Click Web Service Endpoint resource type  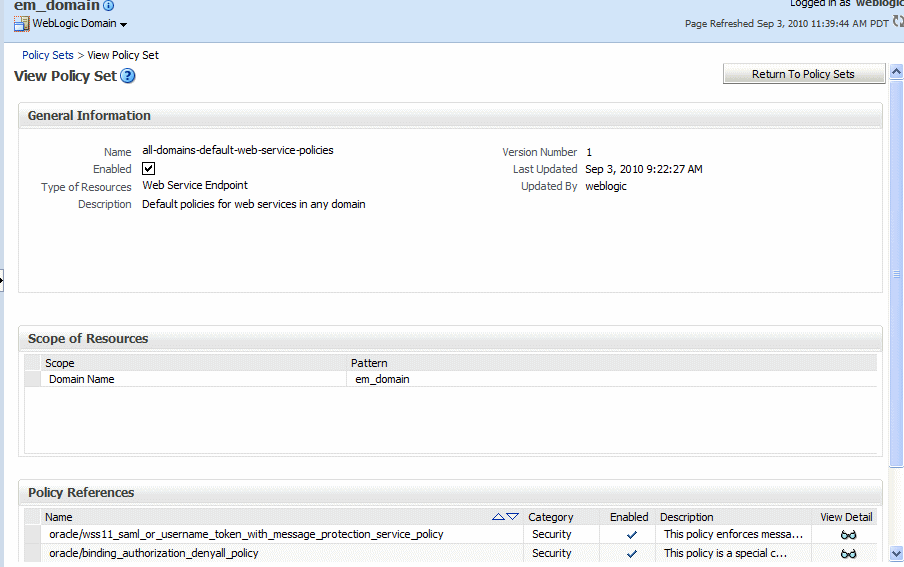195,185
